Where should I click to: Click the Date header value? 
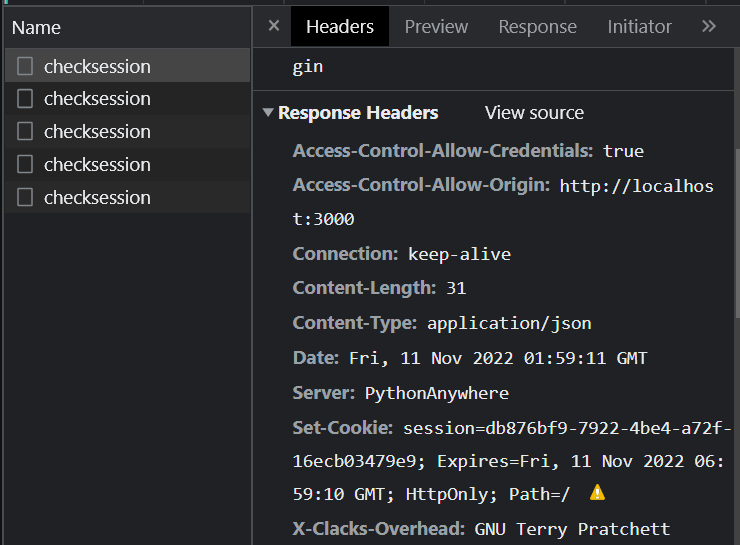pos(498,358)
